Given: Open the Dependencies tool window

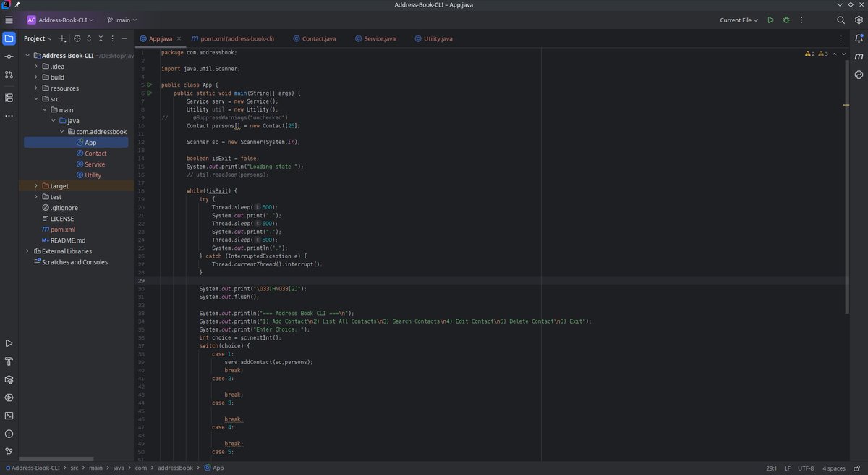Looking at the screenshot, I should point(9,379).
